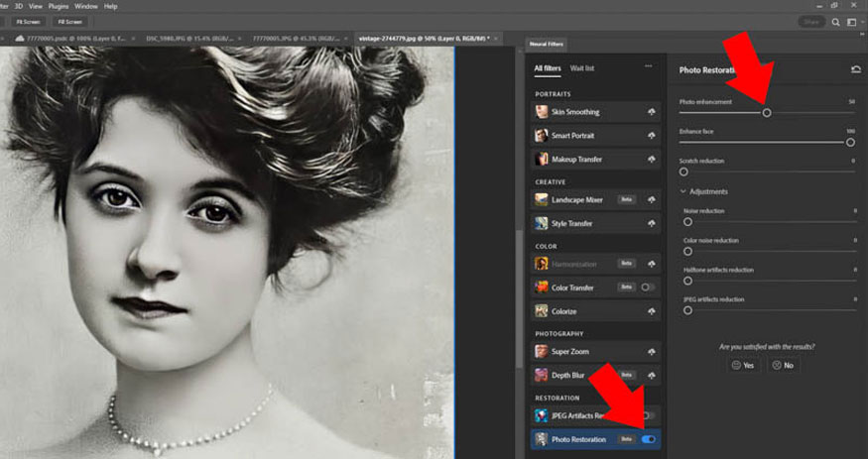Click the Fit Screen button
This screenshot has width=868, height=459.
(28, 22)
